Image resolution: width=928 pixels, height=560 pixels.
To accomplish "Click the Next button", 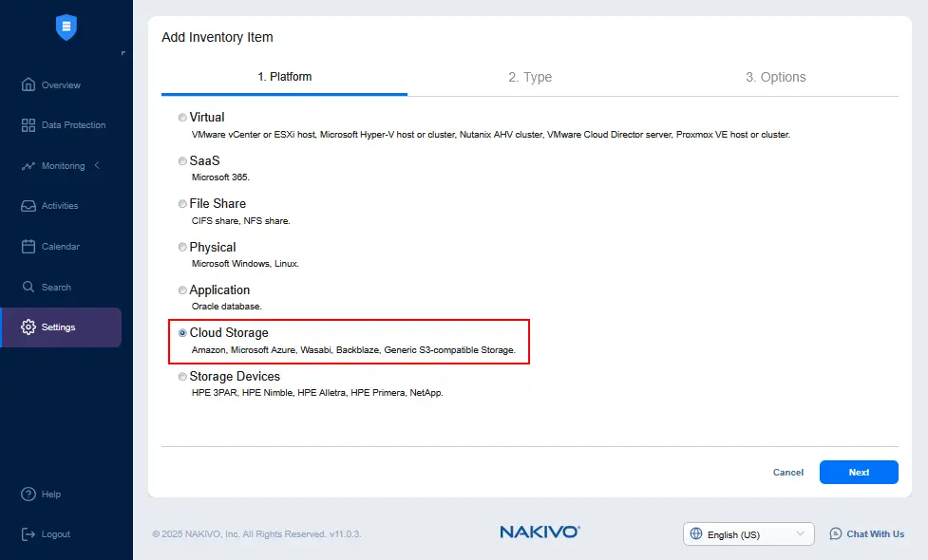I will pos(858,472).
